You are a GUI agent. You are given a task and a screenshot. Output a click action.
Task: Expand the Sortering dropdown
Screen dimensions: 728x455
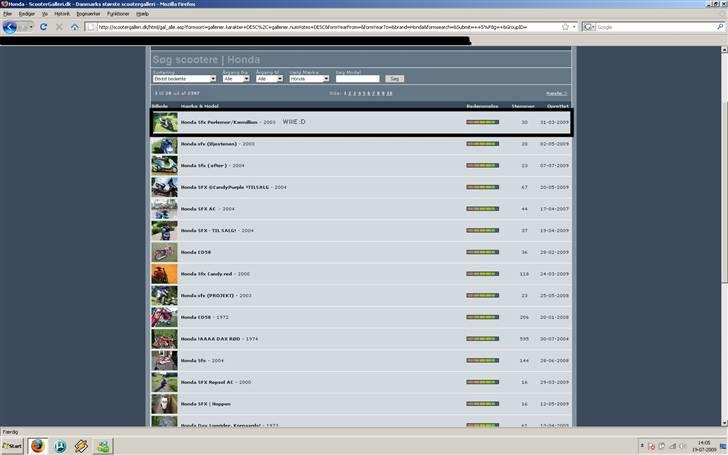tap(184, 79)
